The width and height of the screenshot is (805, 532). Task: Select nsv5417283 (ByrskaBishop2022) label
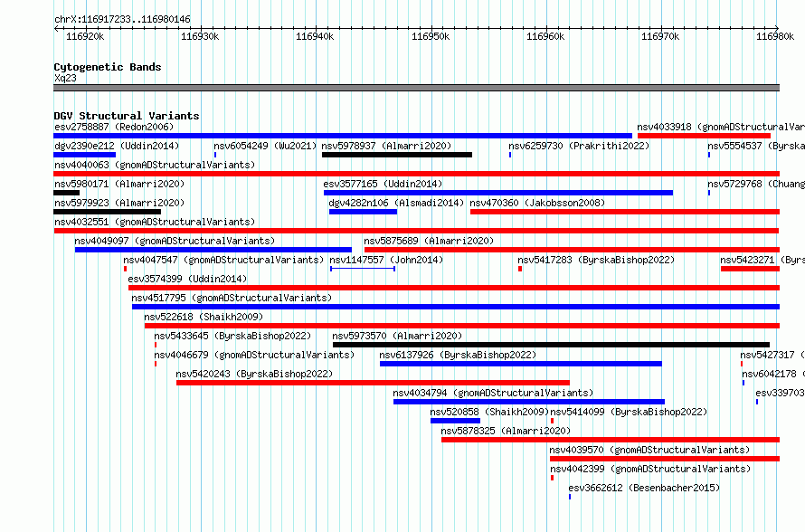596,260
